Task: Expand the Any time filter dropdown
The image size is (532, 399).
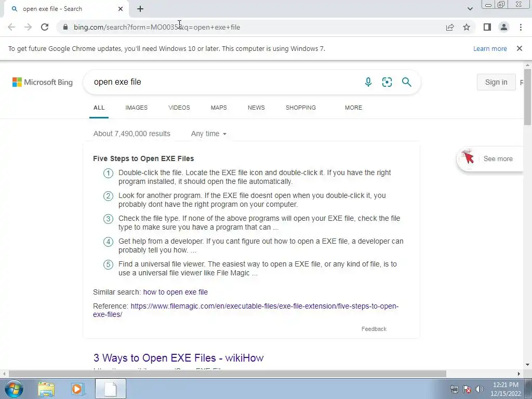Action: pos(209,134)
